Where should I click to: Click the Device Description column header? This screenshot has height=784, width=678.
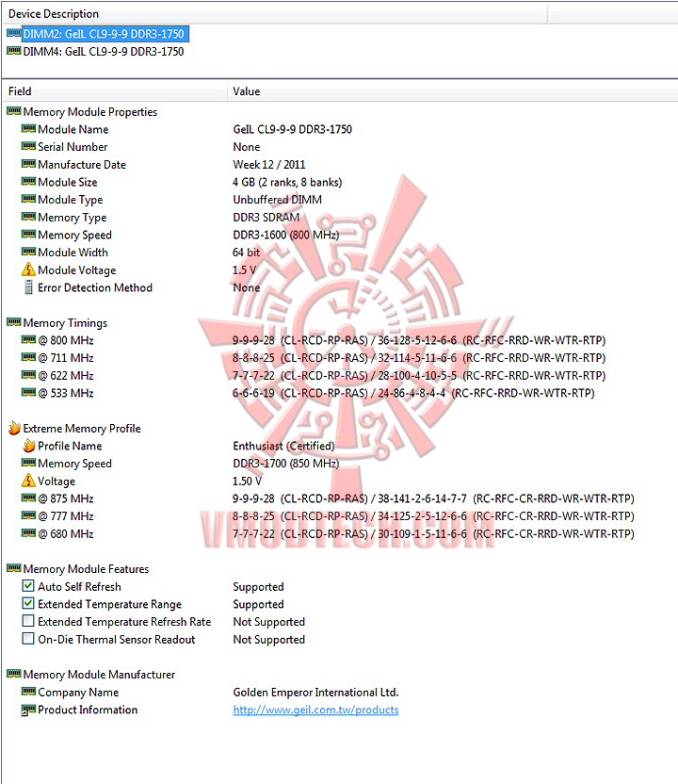[x=275, y=14]
